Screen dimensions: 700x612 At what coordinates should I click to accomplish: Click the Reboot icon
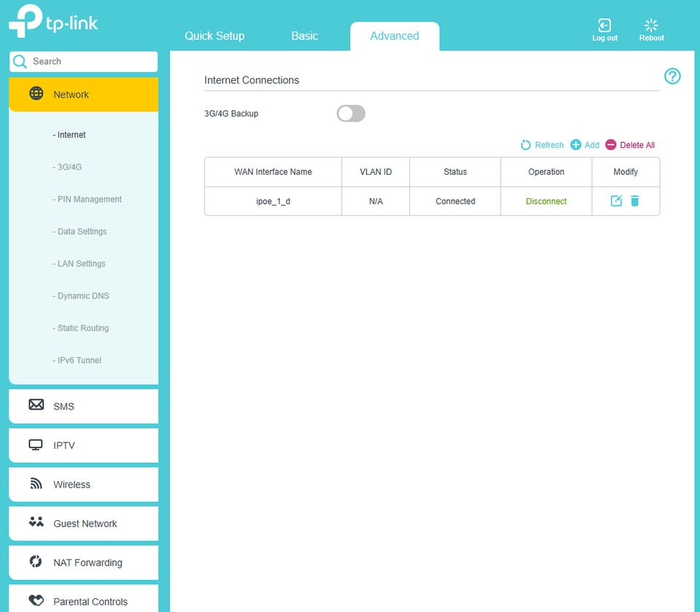[x=651, y=25]
